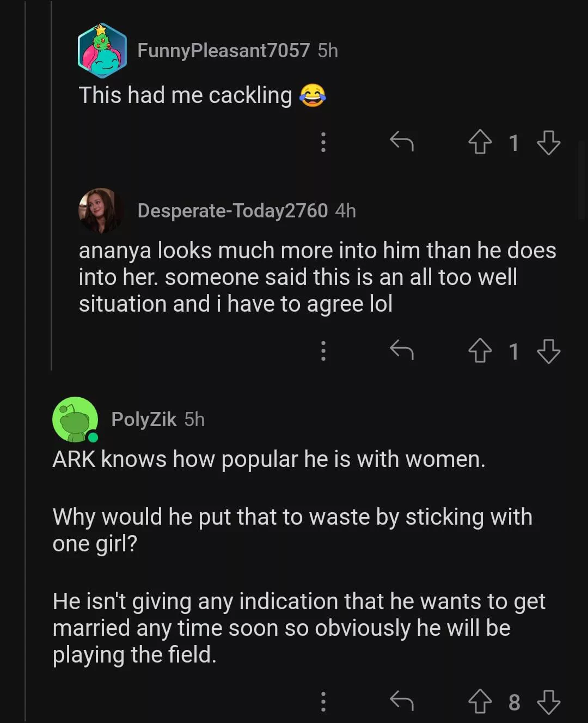588x723 pixels.
Task: View PolyZik's profile via username
Action: tap(144, 420)
